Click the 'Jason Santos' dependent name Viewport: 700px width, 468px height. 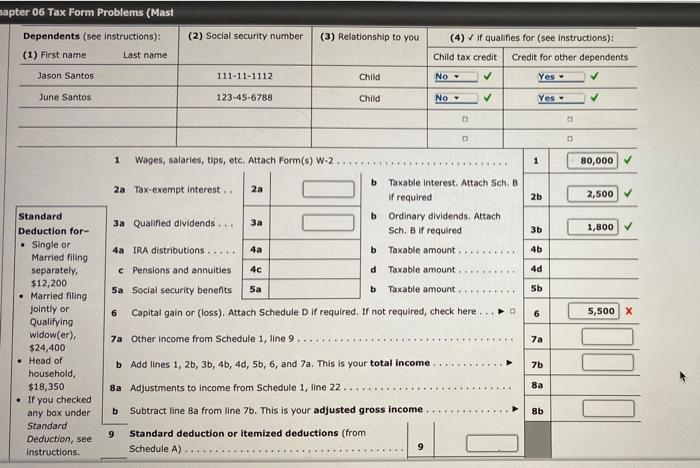(66, 76)
